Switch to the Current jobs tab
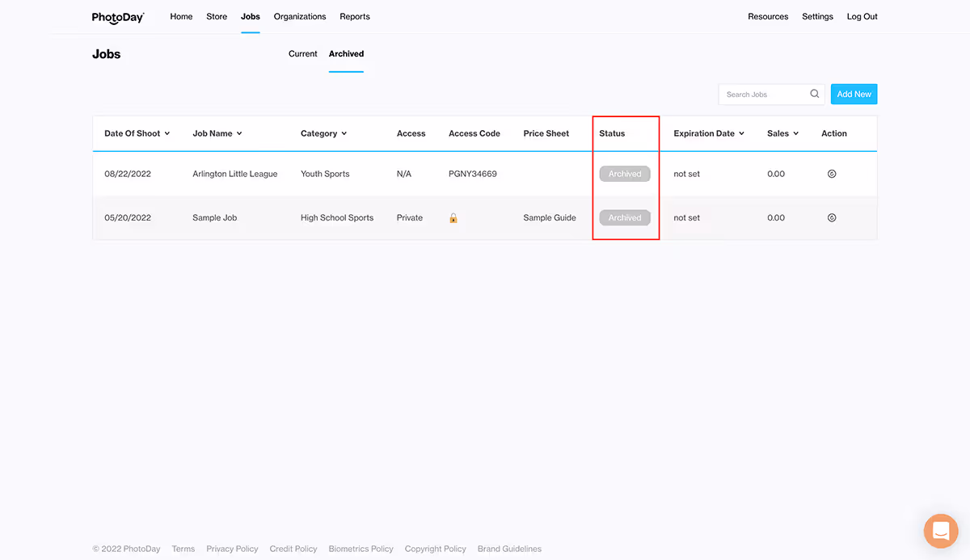The height and width of the screenshot is (560, 970). point(303,54)
